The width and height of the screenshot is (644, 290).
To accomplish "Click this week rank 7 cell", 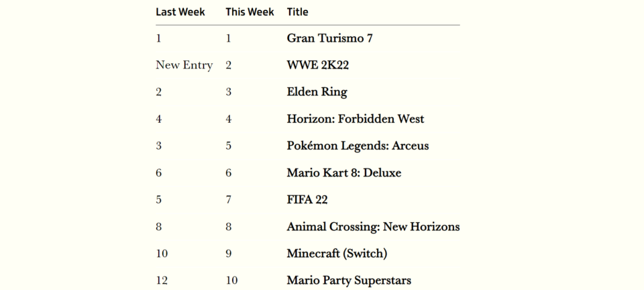I will pos(229,200).
